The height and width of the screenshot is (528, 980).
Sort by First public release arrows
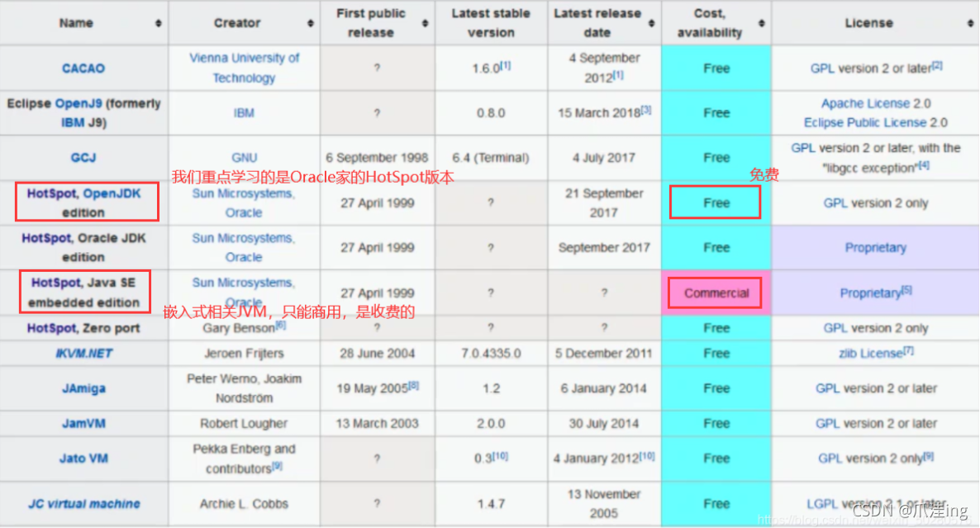[x=425, y=23]
